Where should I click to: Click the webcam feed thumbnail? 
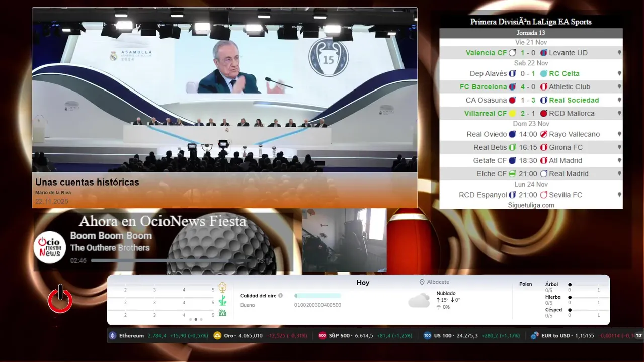pos(344,240)
